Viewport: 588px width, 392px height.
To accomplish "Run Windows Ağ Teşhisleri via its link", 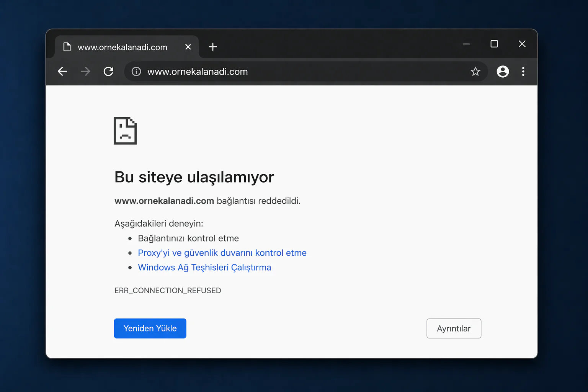I will click(204, 267).
